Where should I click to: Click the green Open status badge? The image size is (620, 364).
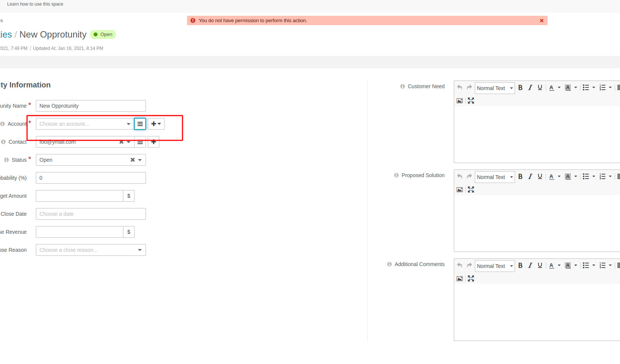[x=103, y=35]
